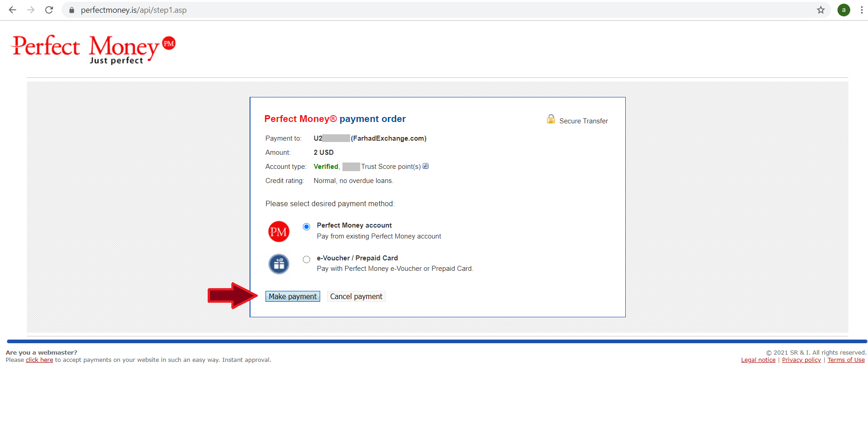Open the 'click here' webmaster link

pos(39,360)
